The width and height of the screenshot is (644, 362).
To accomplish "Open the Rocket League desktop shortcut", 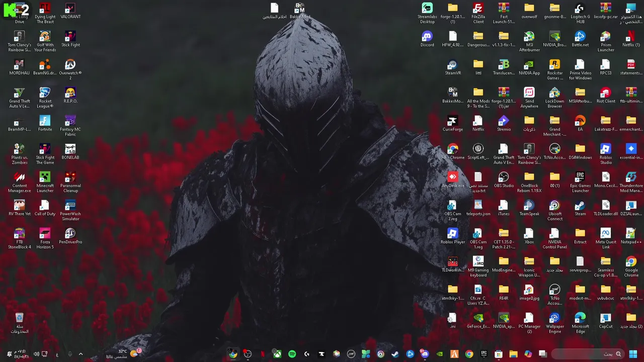I will pos(45,98).
